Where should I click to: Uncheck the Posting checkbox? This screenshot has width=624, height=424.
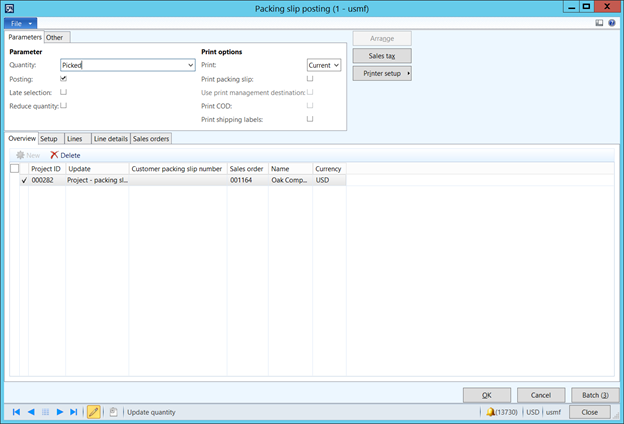coord(64,78)
